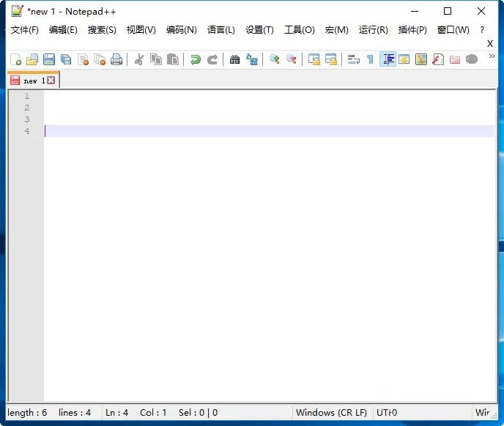504x426 pixels.
Task: Click the Print icon in toolbar
Action: click(116, 60)
